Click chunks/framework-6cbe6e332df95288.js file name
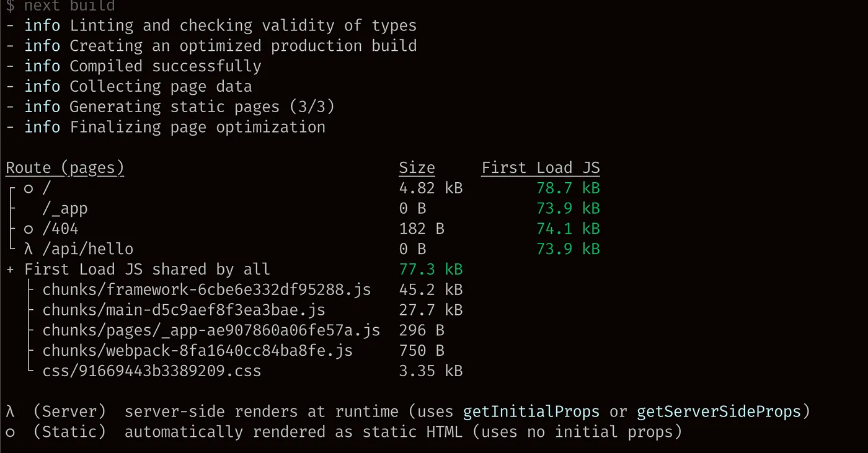868x453 pixels. pos(206,290)
